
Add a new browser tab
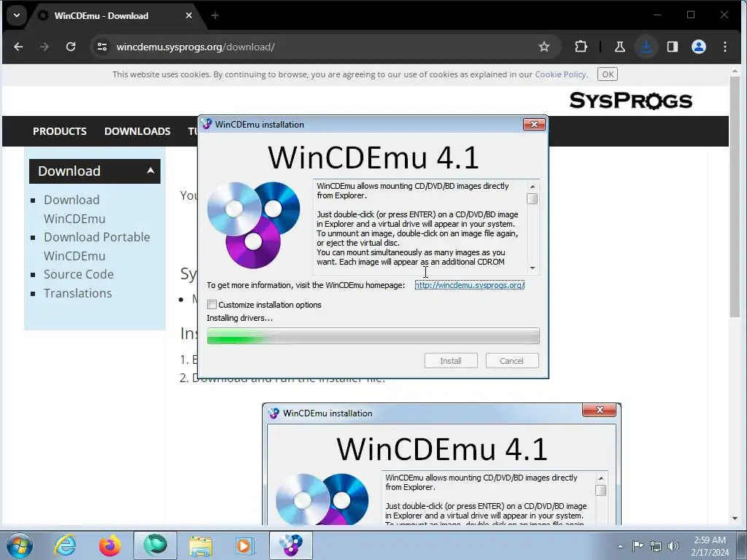[x=215, y=15]
